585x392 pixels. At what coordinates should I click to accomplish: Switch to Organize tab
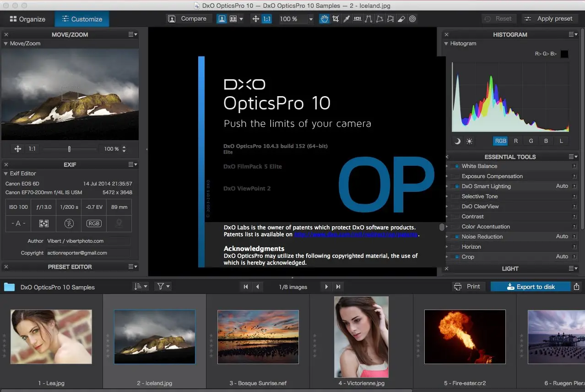coord(27,19)
